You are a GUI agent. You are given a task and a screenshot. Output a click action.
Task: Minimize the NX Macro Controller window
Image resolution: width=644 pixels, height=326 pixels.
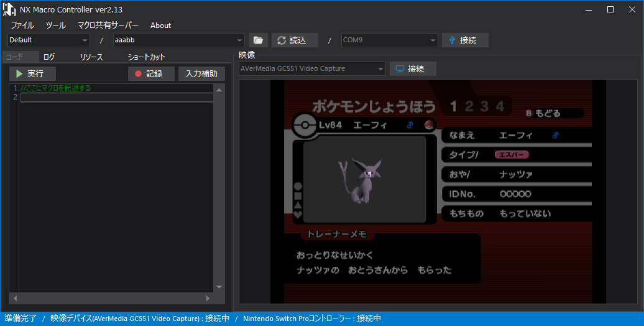tap(589, 9)
